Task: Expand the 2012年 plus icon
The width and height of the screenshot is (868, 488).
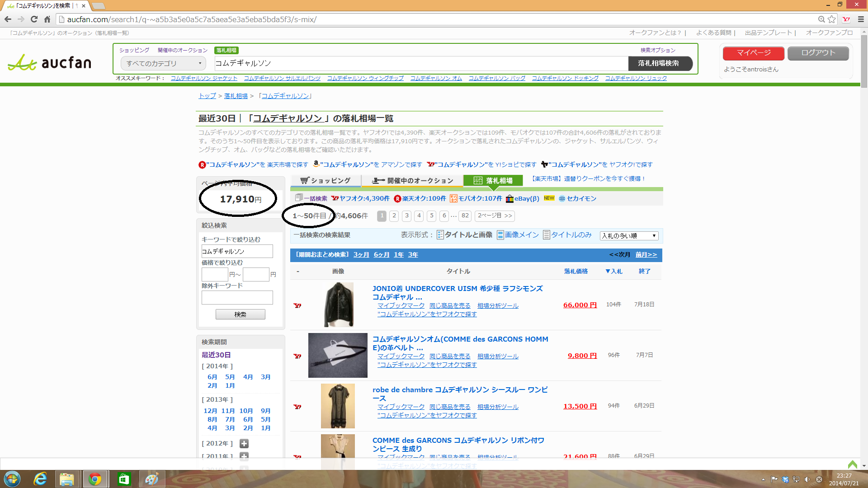Action: (244, 443)
